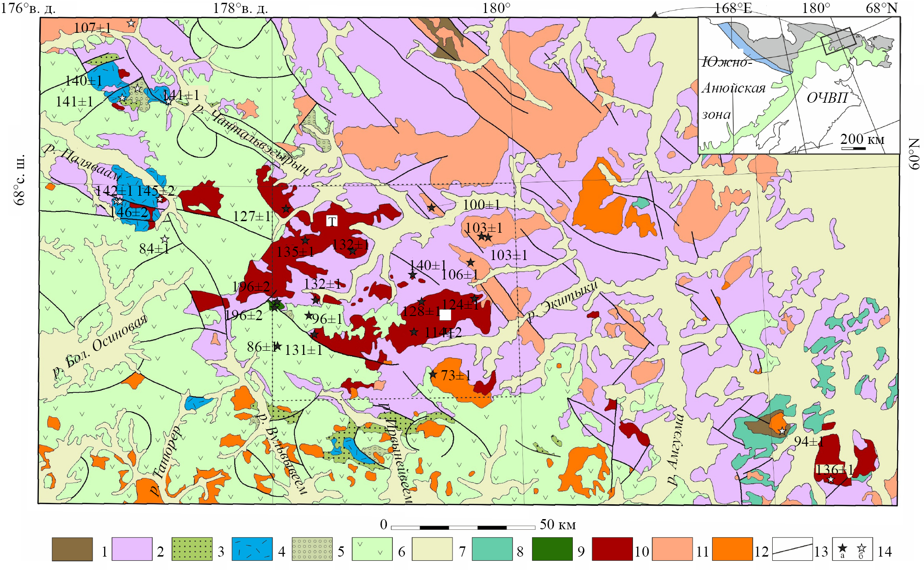This screenshot has width=924, height=570.
Task: Click the dark red legend swatch 10
Action: tap(612, 549)
